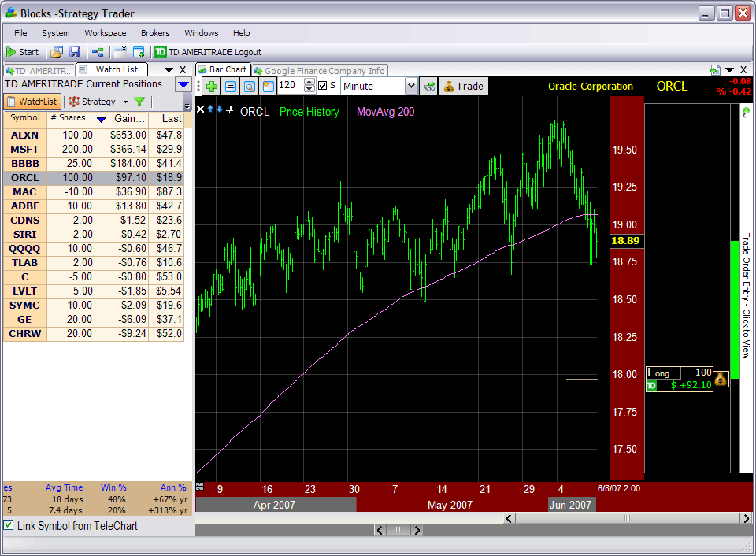Viewport: 756px width, 556px height.
Task: Open Google Finance Company Info tab
Action: point(321,71)
